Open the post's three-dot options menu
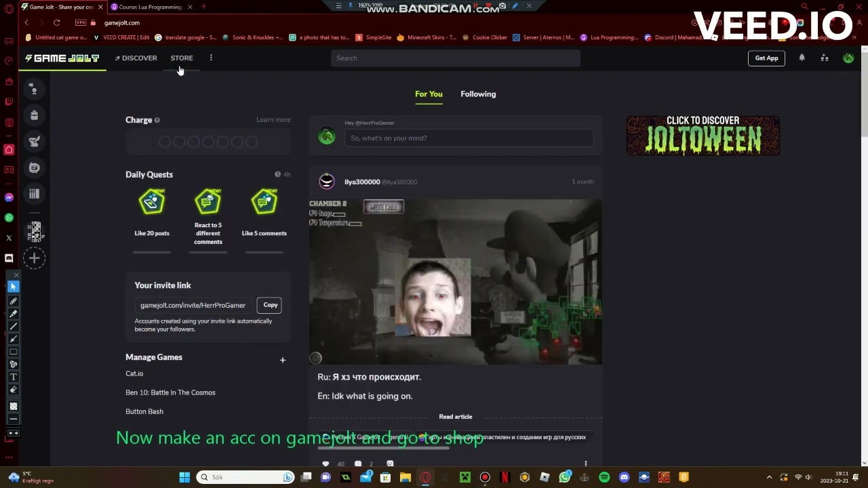 coord(586,464)
